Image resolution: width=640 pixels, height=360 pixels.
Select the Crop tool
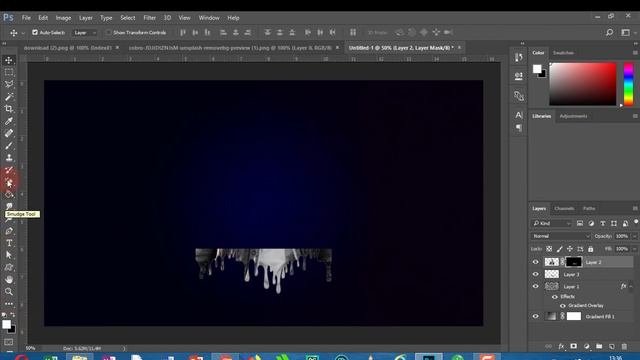click(9, 109)
